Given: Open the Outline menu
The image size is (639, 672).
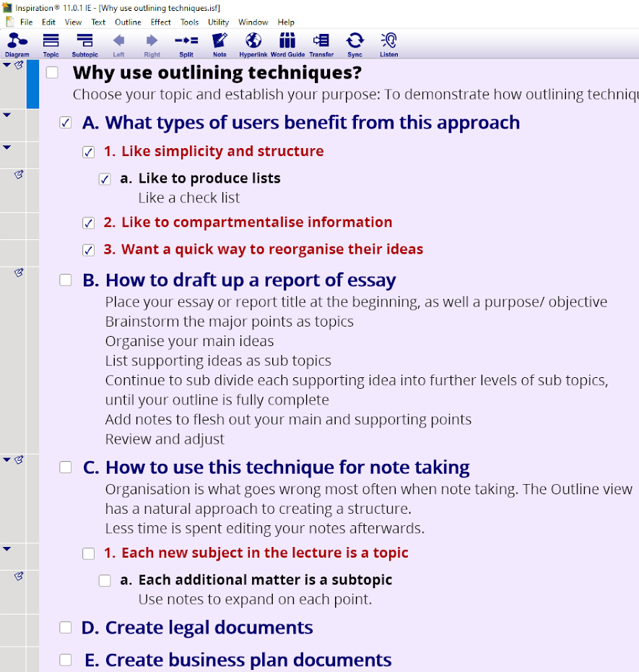Looking at the screenshot, I should (x=128, y=22).
